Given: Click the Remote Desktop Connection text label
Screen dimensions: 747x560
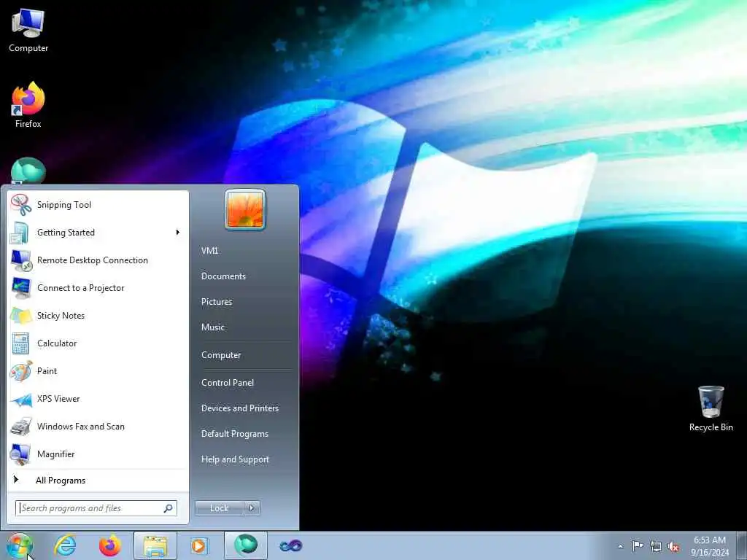Looking at the screenshot, I should pyautogui.click(x=93, y=260).
